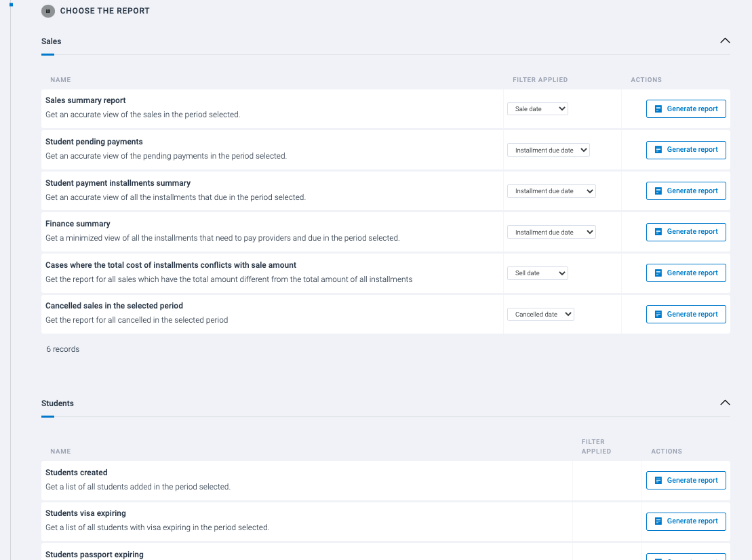752x560 pixels.
Task: Generate the Student payment installments summary report
Action: click(x=686, y=191)
